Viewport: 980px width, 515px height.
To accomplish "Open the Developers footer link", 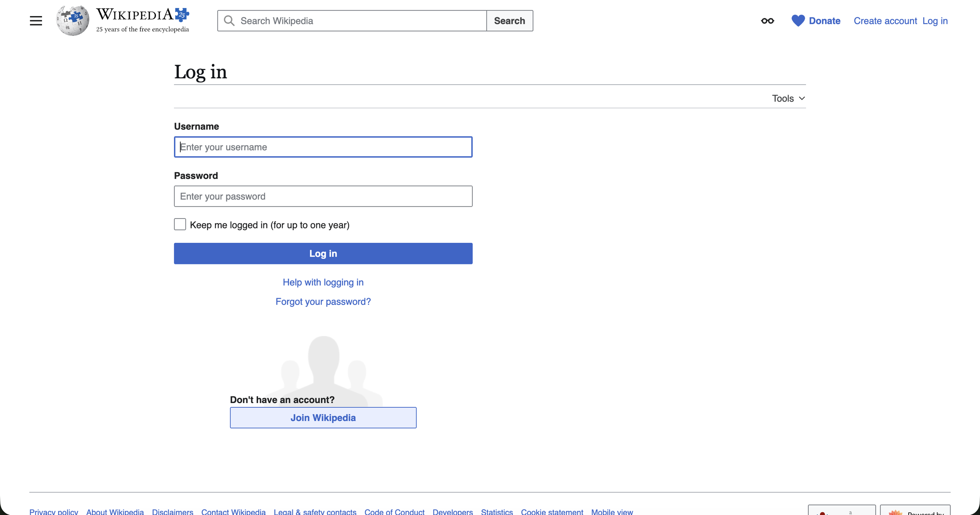I will coord(453,511).
